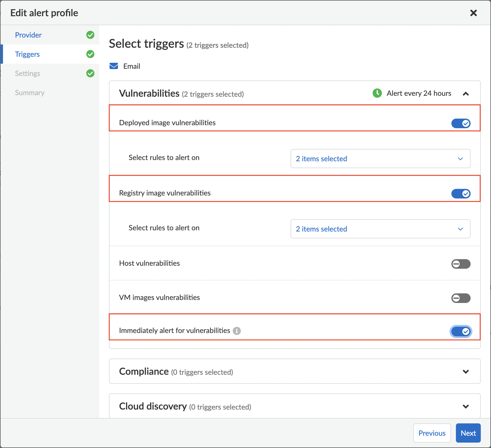The image size is (491, 448).
Task: Turn off Immediately alert for vulnerabilities
Action: point(461,331)
